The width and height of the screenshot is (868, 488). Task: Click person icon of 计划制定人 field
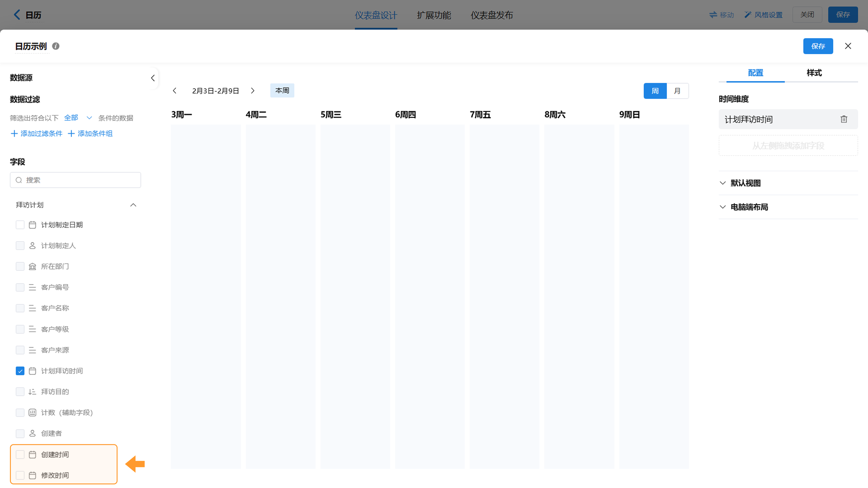click(x=32, y=246)
